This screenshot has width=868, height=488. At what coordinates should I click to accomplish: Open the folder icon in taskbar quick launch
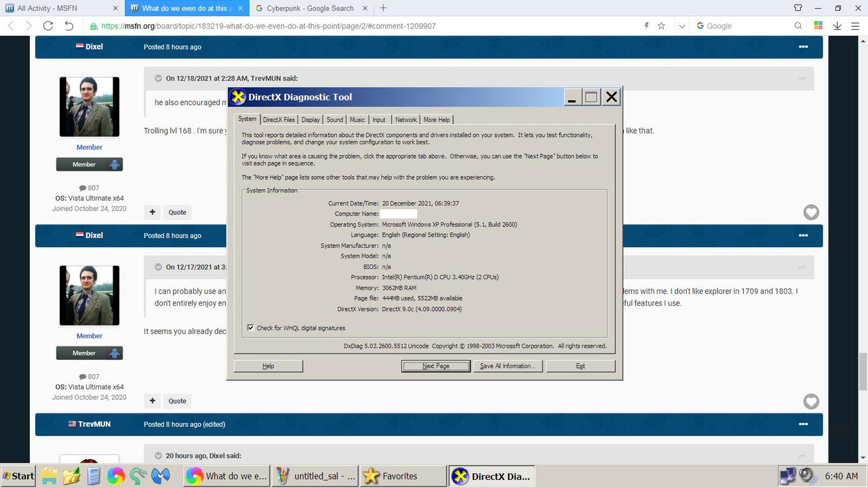(x=49, y=476)
